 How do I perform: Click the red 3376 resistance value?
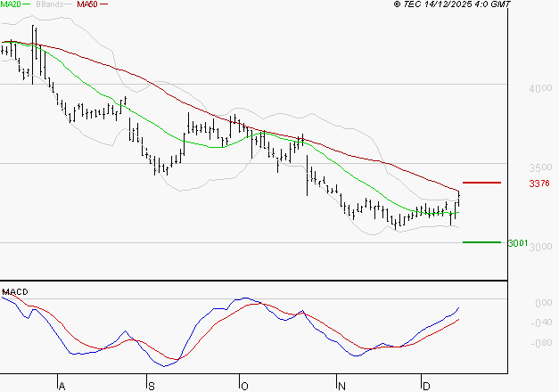539,184
